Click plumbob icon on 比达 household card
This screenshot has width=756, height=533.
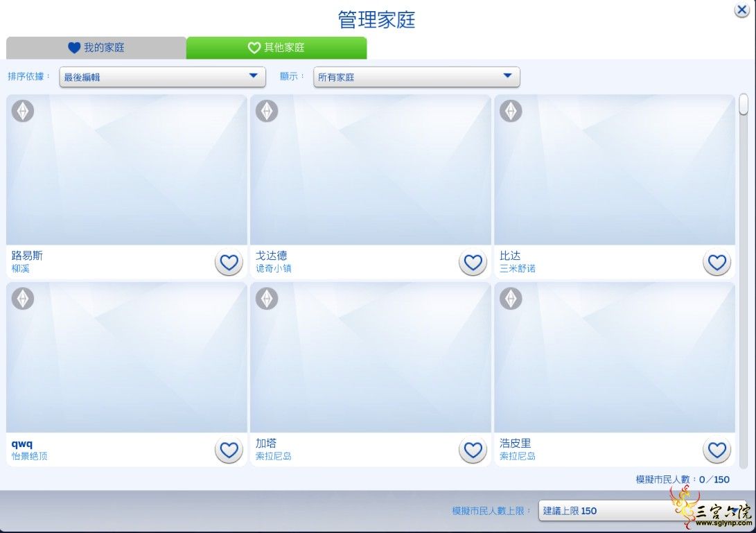coord(511,111)
